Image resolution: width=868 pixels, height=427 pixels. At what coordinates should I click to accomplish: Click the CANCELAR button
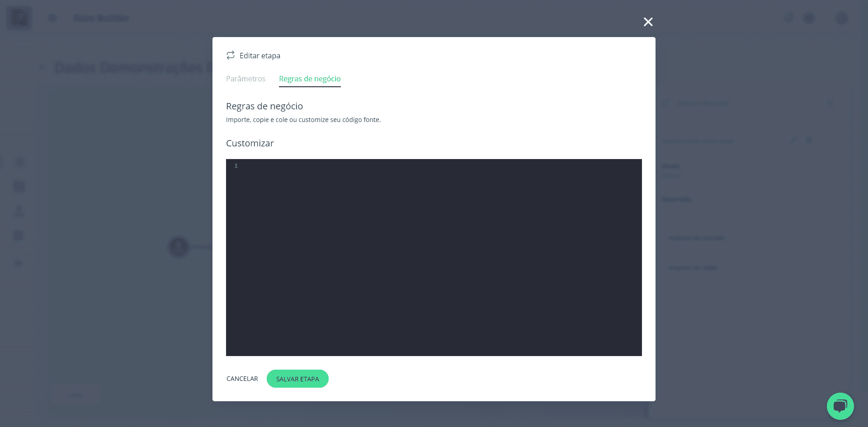242,379
